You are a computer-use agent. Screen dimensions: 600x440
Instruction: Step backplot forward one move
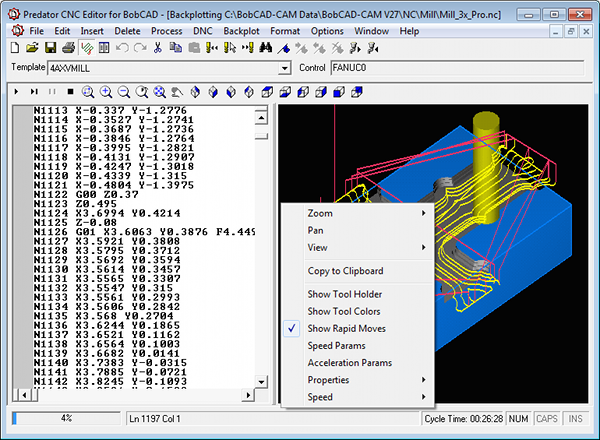(34, 92)
